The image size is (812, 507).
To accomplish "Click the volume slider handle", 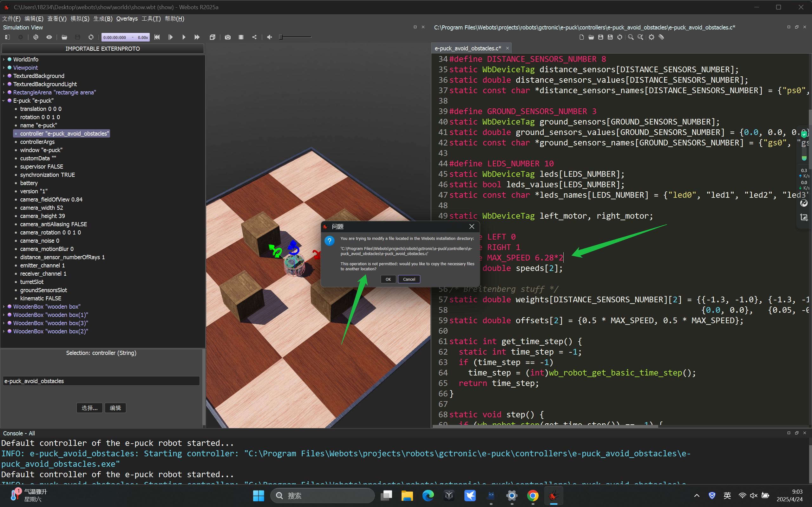I will 281,37.
